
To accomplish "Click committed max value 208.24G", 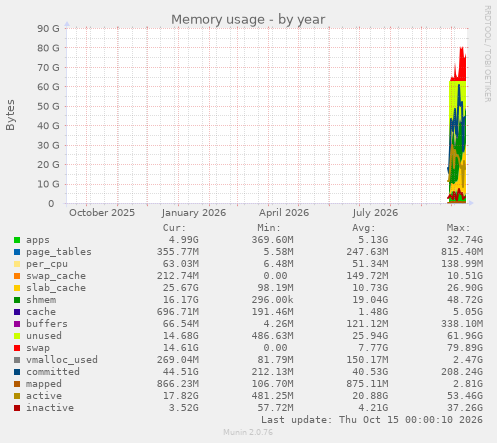I will [x=462, y=372].
